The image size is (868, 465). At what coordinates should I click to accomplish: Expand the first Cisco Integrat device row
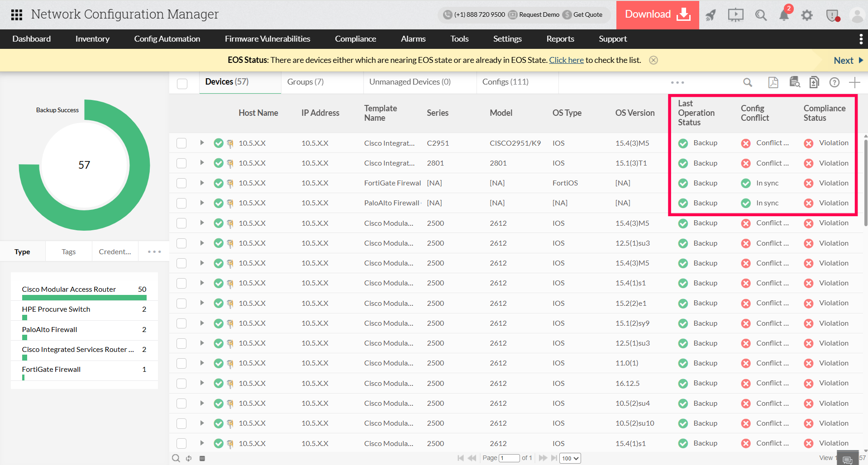pos(202,143)
